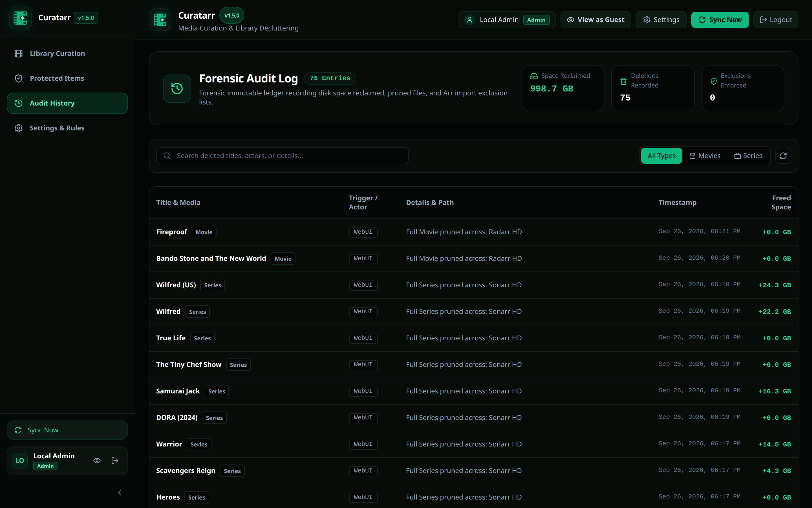
Task: Click the LO user avatar in sidebar
Action: [x=20, y=461]
